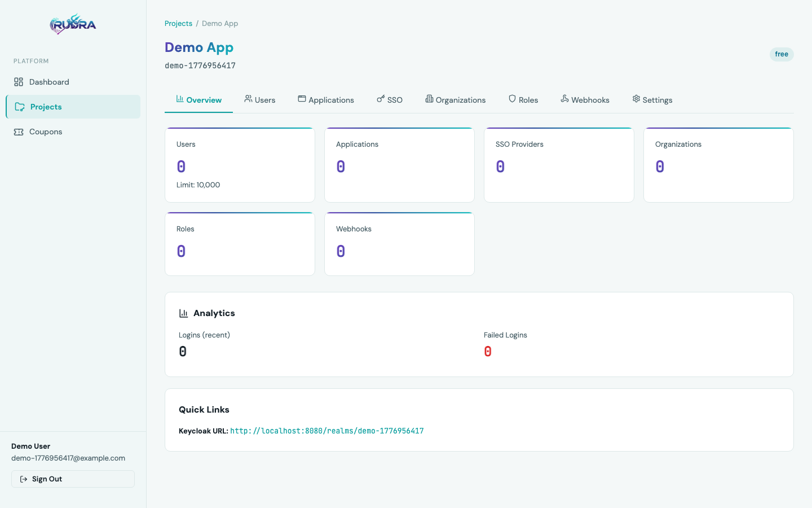The image size is (812, 508).
Task: Click the SSO Providers stat card
Action: pyautogui.click(x=559, y=165)
